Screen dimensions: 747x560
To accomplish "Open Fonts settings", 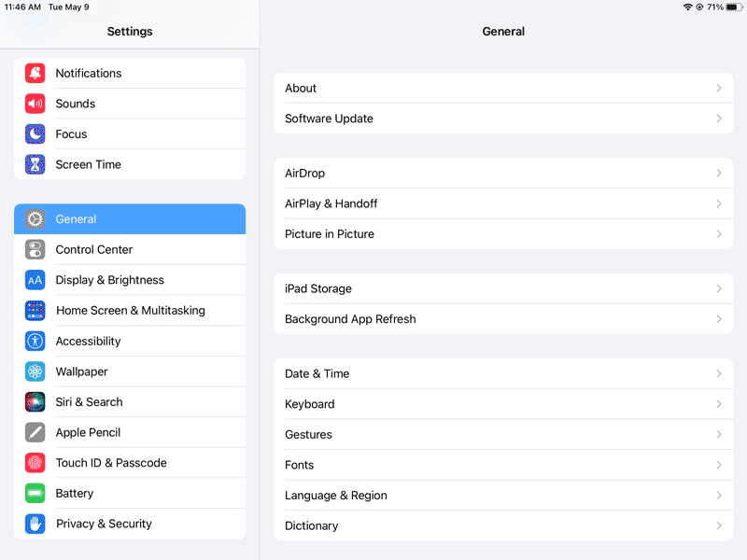I will (503, 465).
